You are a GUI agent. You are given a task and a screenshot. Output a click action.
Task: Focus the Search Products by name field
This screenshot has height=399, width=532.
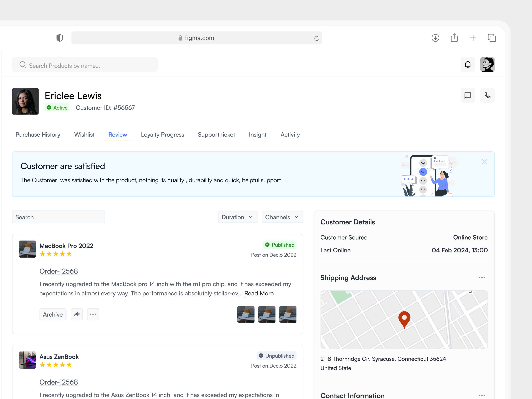coord(85,65)
